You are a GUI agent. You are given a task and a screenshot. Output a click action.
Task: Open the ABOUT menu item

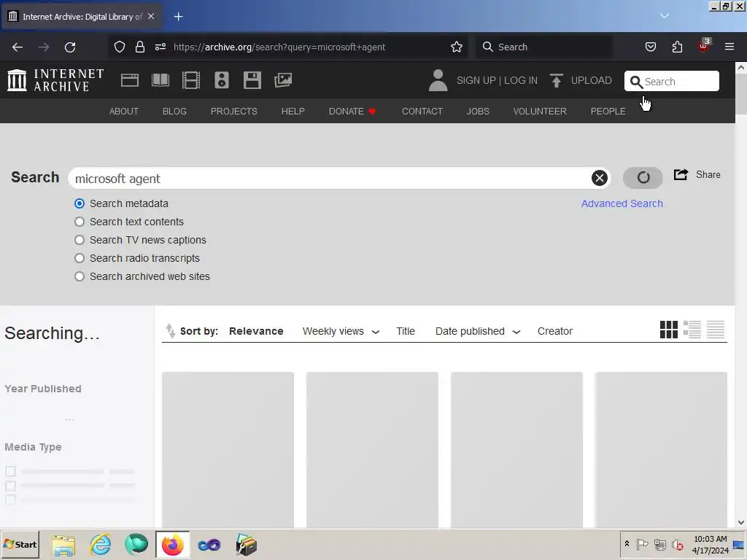(124, 111)
